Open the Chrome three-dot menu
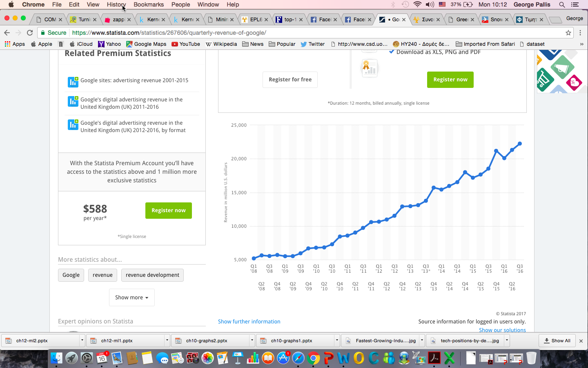The height and width of the screenshot is (368, 588). [580, 33]
